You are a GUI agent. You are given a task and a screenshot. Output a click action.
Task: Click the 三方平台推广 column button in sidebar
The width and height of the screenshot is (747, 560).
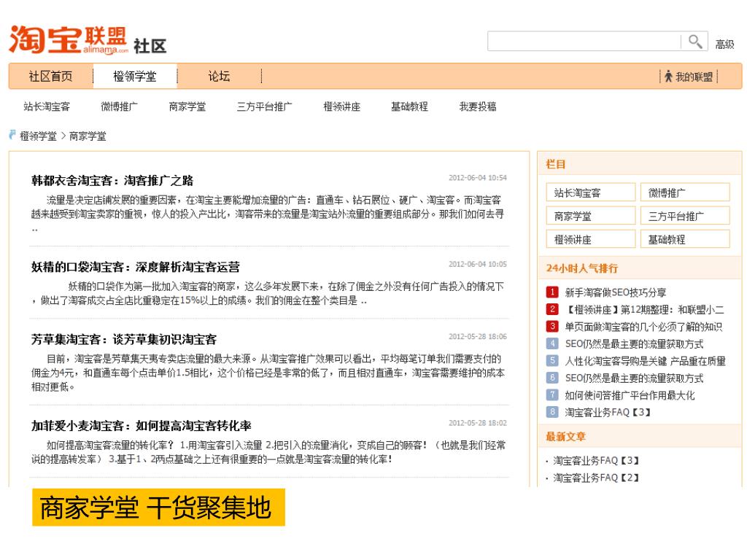point(685,216)
